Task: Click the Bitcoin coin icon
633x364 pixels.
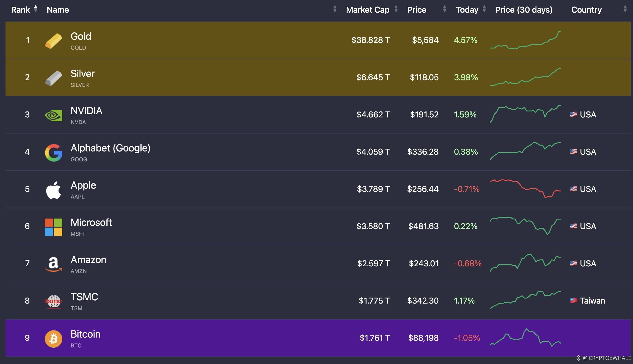Action: [53, 339]
